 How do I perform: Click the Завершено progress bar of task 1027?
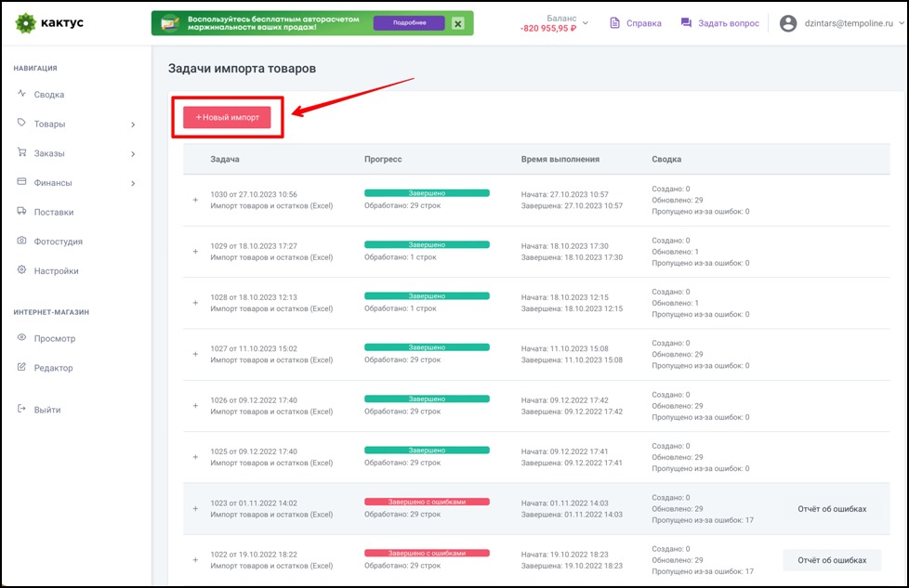click(x=427, y=347)
